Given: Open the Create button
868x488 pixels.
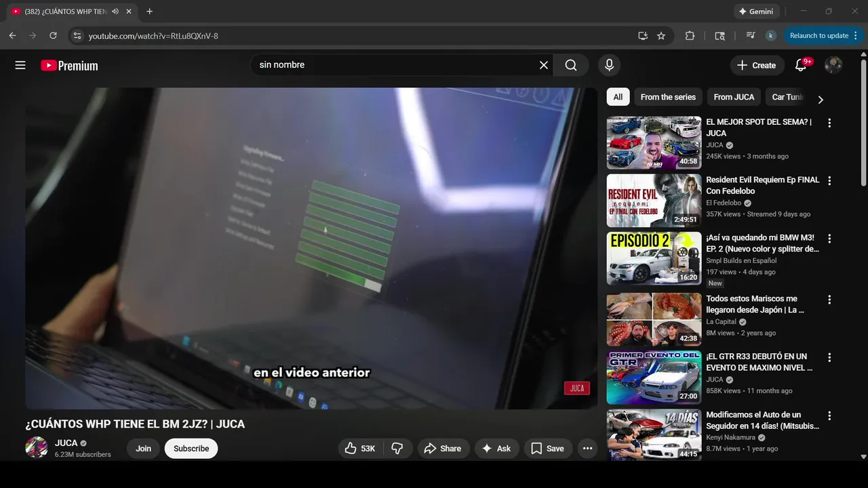Looking at the screenshot, I should pos(757,65).
